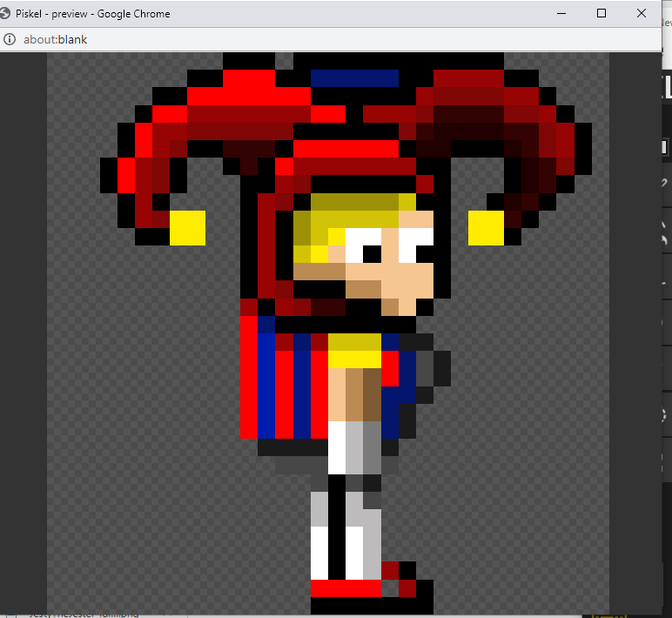Click the yellow belt on the jester
The width and height of the screenshot is (672, 618).
(354, 359)
